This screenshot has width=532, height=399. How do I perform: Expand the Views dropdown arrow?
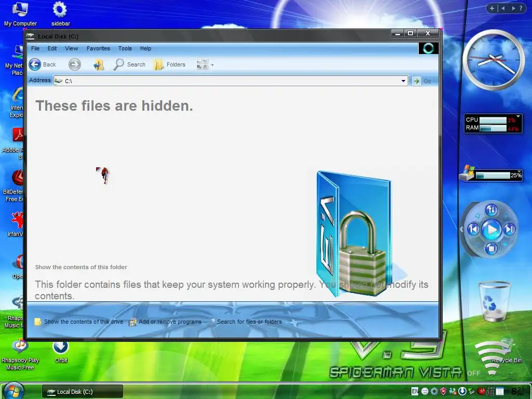[212, 65]
